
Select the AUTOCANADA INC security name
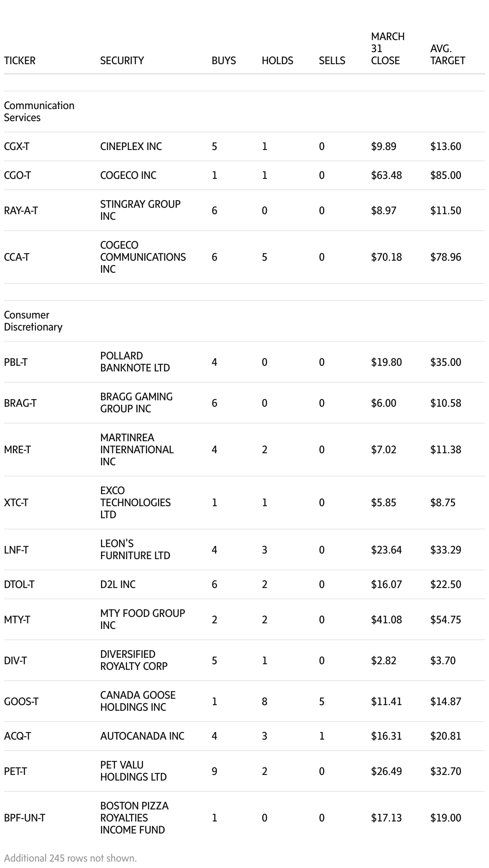[x=142, y=736]
